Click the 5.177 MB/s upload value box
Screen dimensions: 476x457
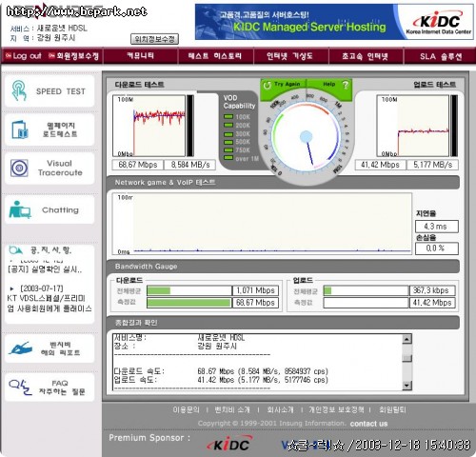point(432,165)
